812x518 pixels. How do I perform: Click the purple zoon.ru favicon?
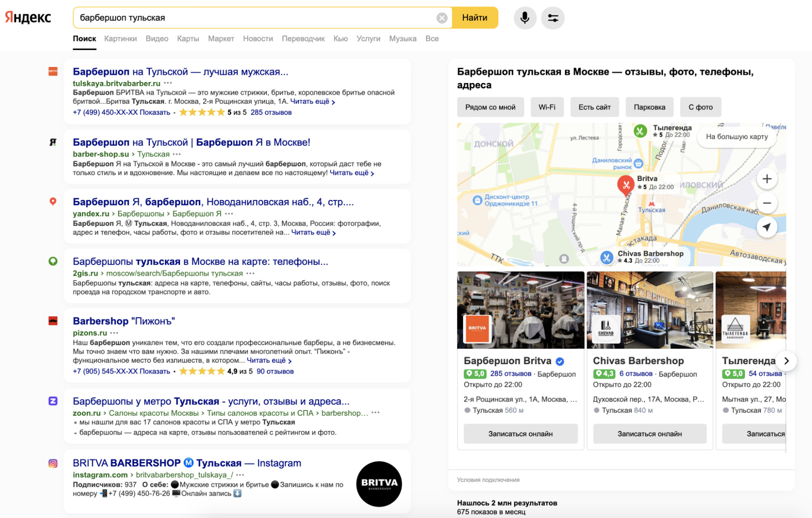53,401
